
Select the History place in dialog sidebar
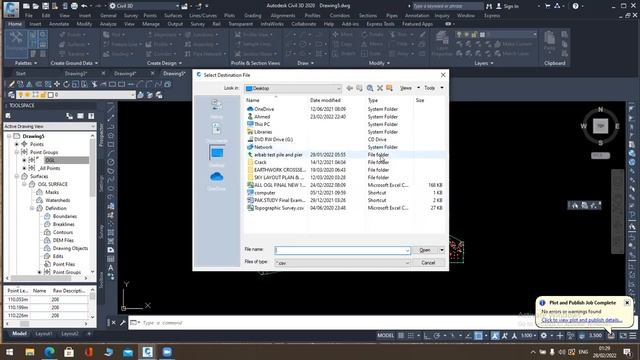point(216,109)
